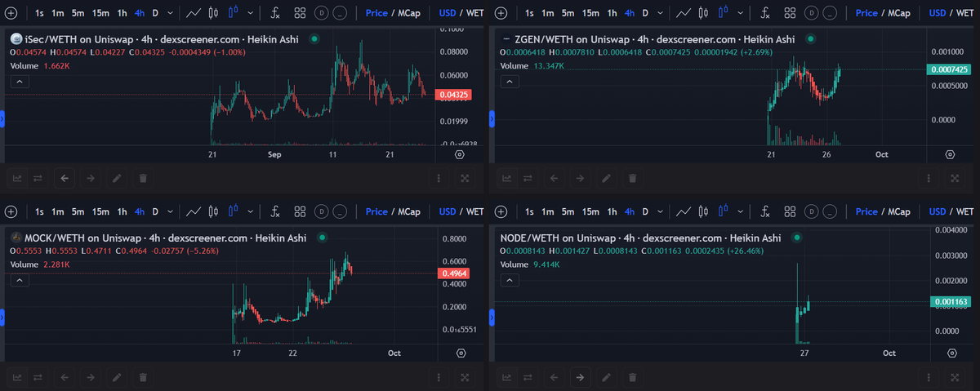The image size is (980, 391).
Task: Click the back arrow below the iSec chart
Action: [x=65, y=178]
